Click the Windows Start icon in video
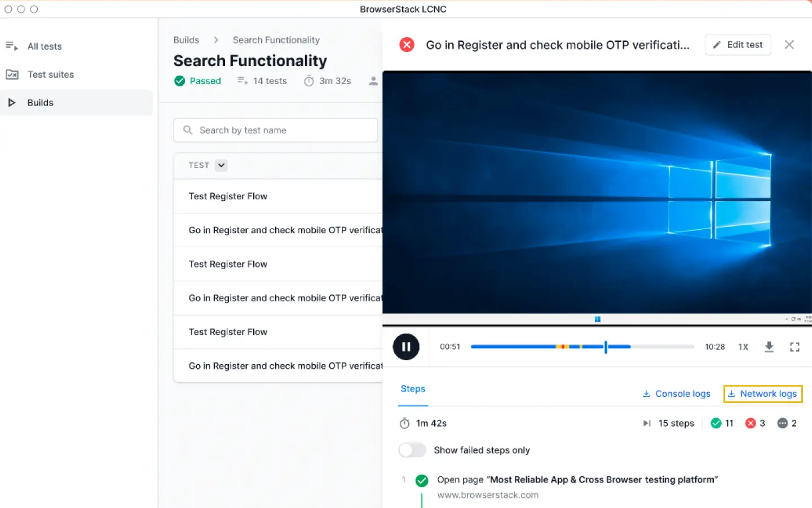 tap(597, 319)
